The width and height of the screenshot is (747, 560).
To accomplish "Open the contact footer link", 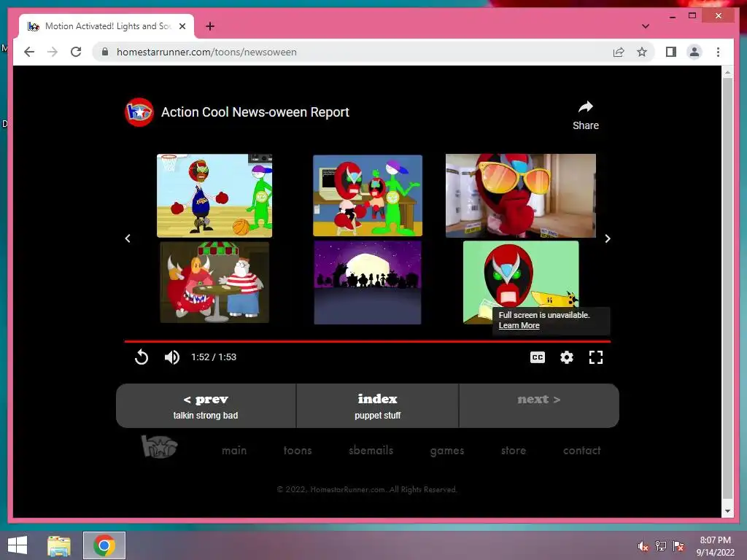I will 581,450.
